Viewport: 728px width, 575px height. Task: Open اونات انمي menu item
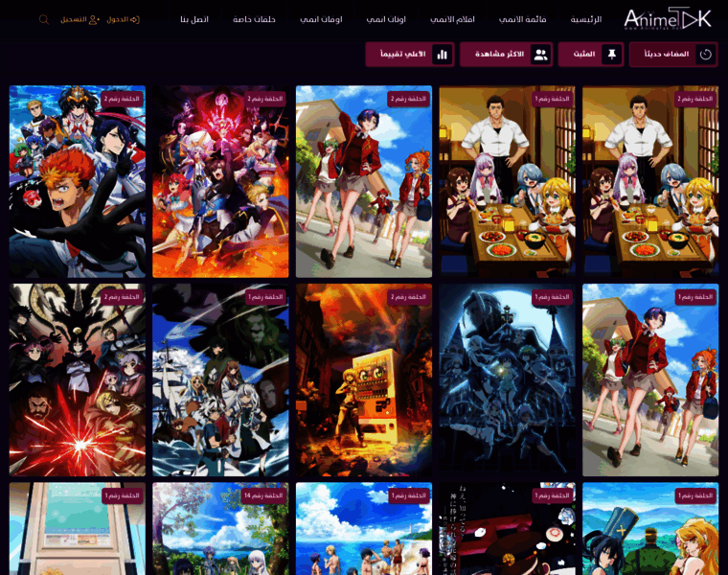tap(386, 19)
